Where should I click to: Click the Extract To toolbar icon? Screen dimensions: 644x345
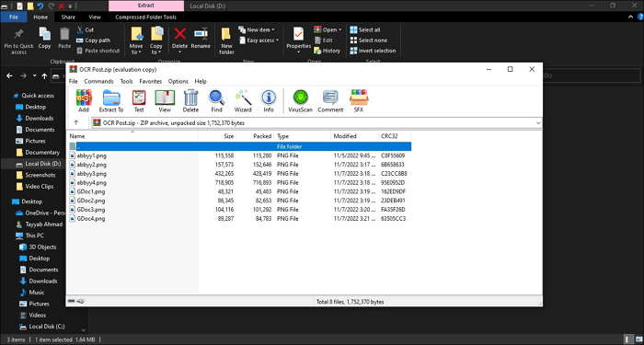click(111, 101)
